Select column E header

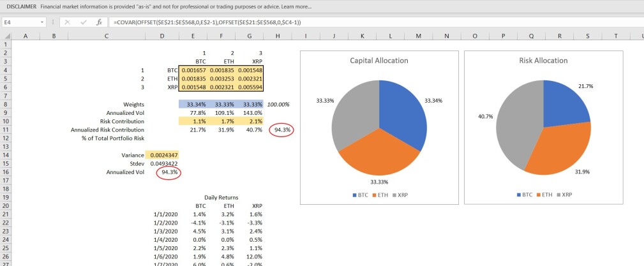pos(193,36)
